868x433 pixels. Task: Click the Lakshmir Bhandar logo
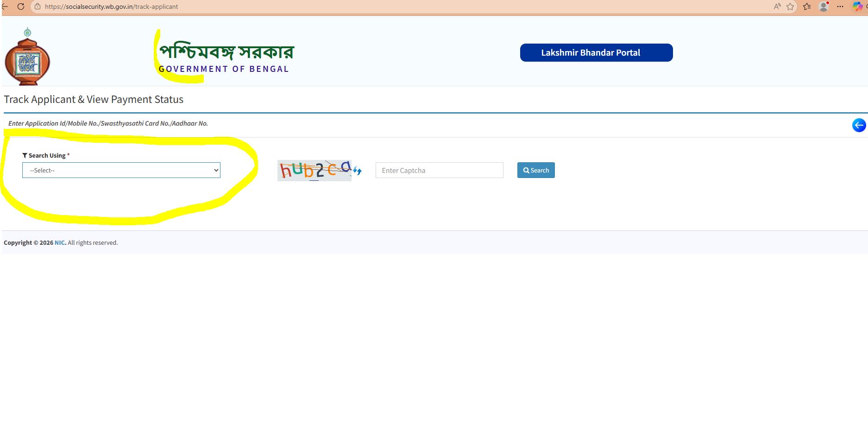27,57
